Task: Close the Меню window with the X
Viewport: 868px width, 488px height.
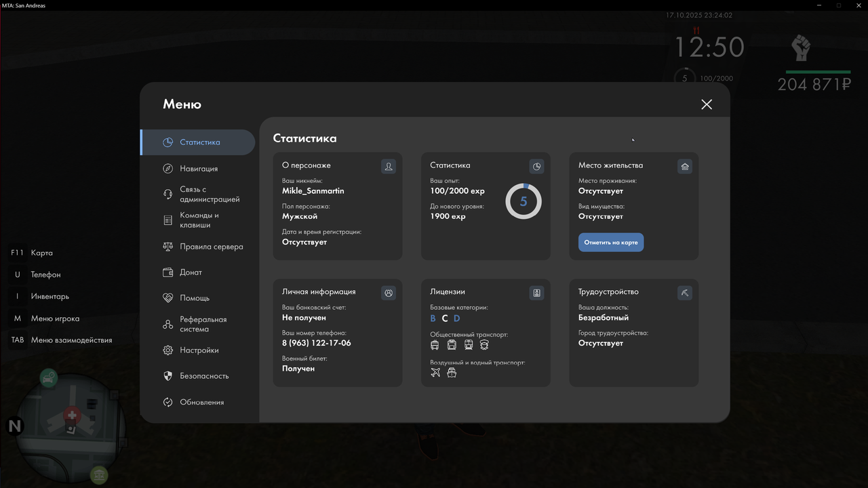Action: tap(707, 104)
